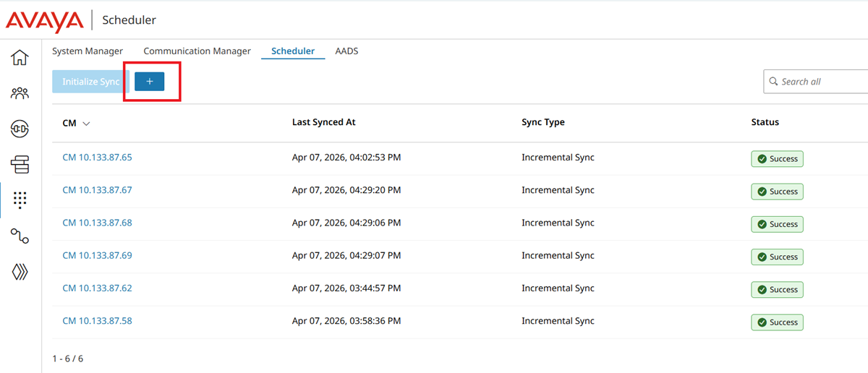Open CM 10.133.87.65 link
The image size is (868, 373).
pos(98,157)
